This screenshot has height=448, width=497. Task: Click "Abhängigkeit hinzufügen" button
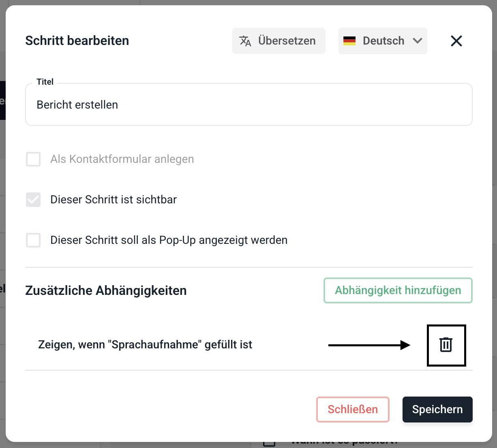tap(398, 290)
